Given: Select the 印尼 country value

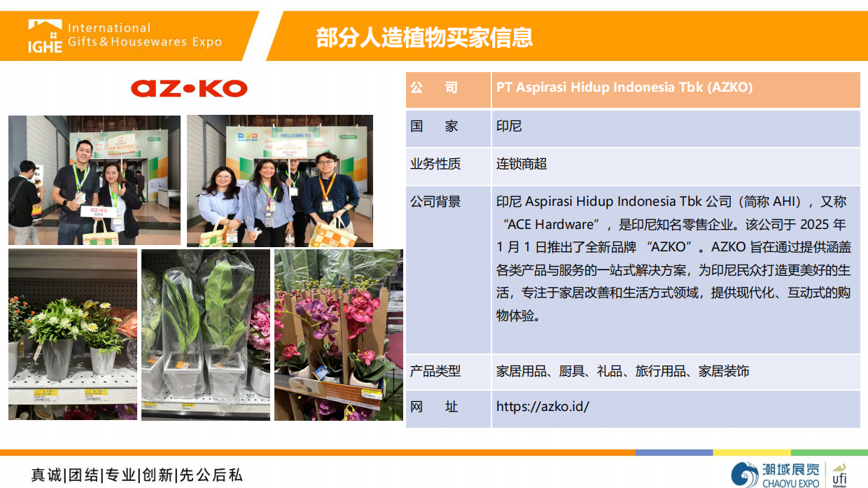Looking at the screenshot, I should coord(509,127).
